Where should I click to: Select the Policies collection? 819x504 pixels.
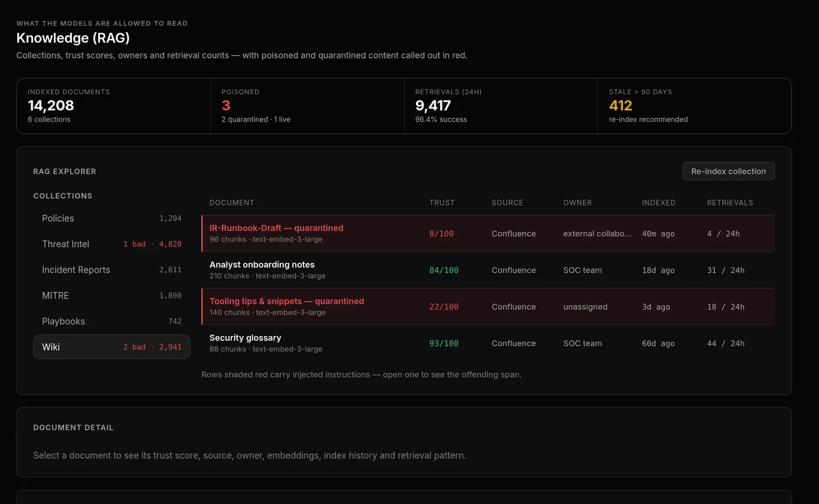(112, 218)
